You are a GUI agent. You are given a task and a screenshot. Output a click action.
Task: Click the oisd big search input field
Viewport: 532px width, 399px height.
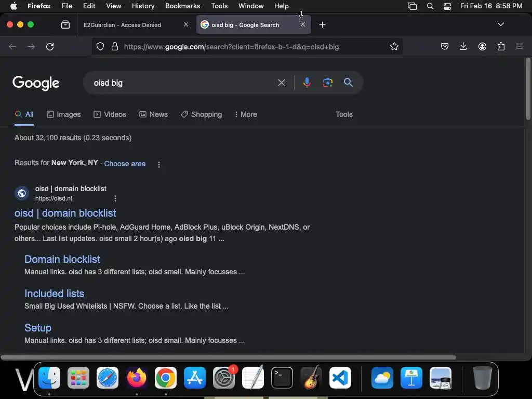point(183,83)
